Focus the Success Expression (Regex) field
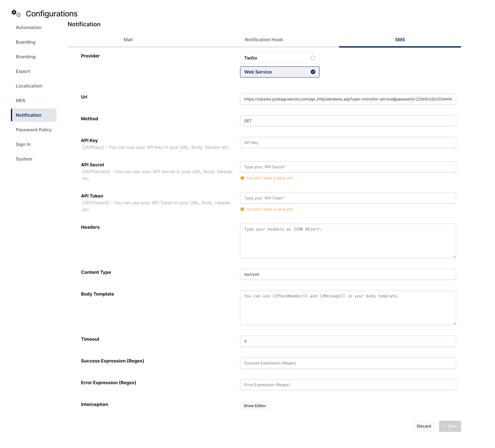 [x=348, y=363]
